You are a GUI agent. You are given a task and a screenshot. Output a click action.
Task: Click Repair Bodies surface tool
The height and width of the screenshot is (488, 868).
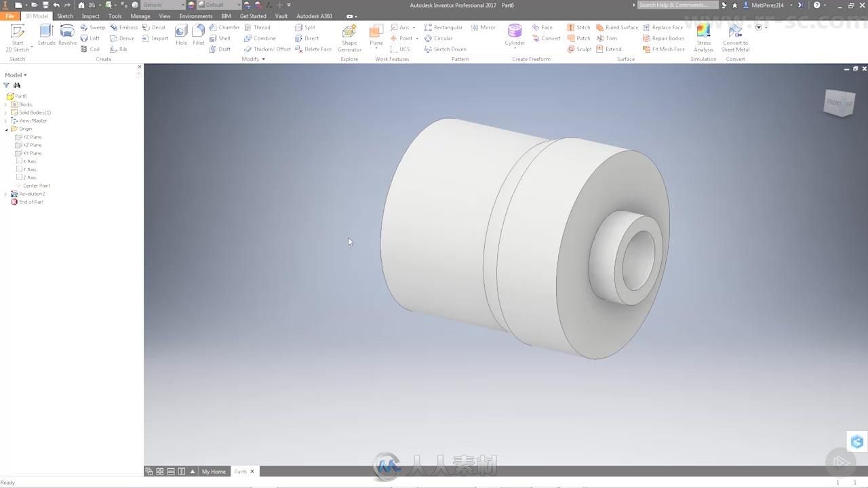click(663, 39)
